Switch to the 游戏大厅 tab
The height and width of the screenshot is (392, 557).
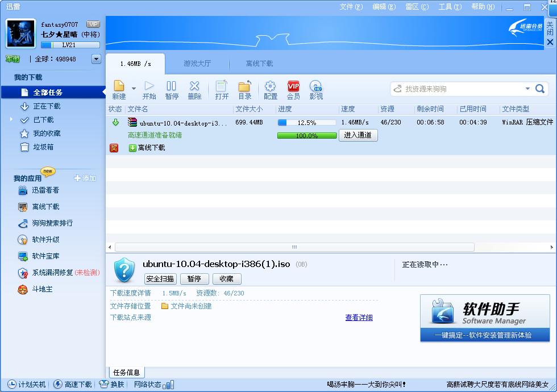tap(197, 64)
